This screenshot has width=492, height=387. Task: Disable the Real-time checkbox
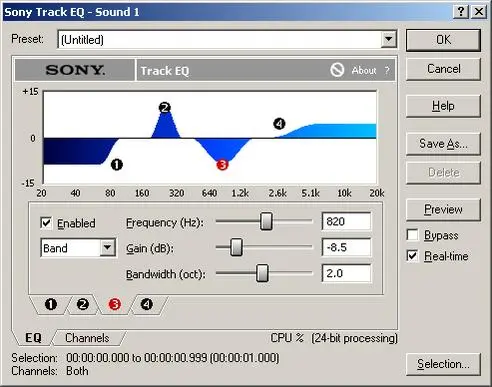pos(413,256)
